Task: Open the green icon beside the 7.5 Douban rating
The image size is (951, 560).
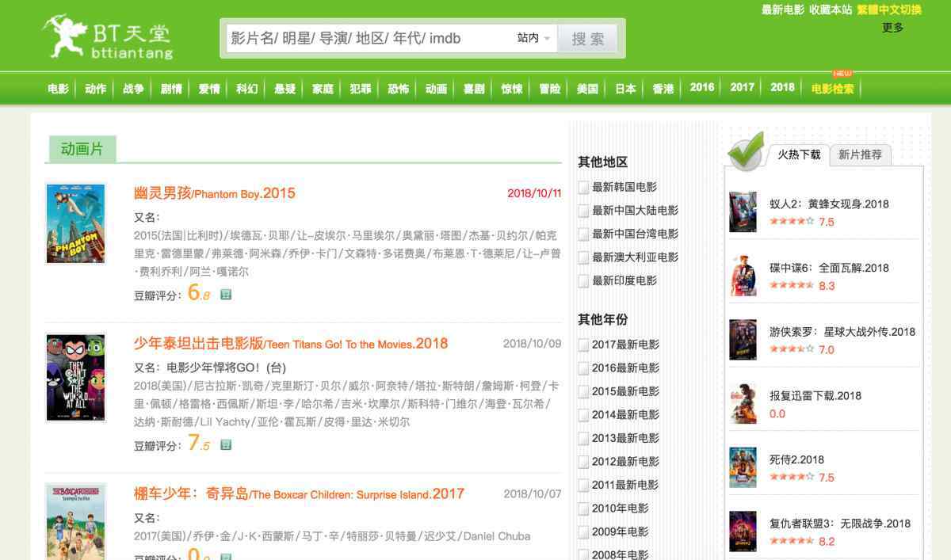Action: click(x=226, y=445)
